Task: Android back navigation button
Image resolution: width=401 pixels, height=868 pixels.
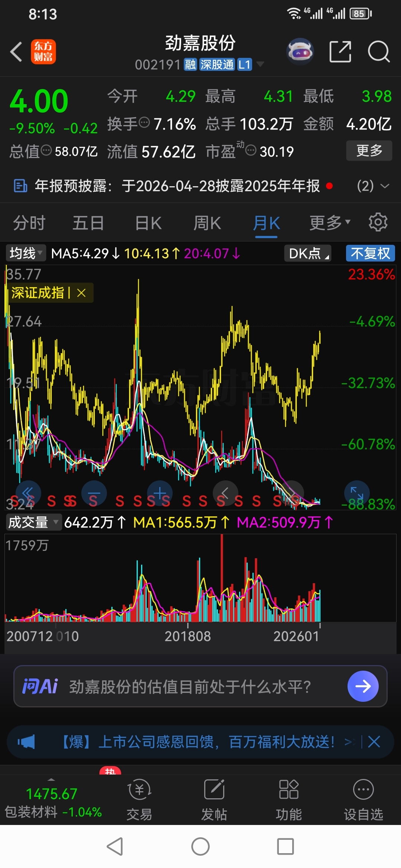Action: pos(115,846)
